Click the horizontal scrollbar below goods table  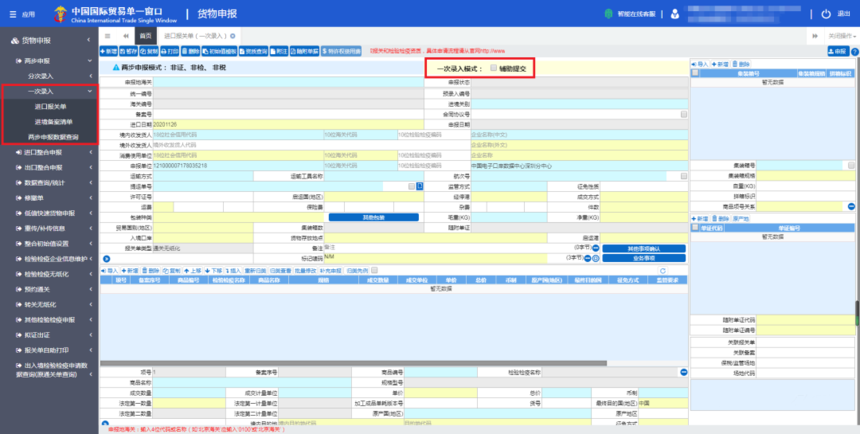click(353, 363)
